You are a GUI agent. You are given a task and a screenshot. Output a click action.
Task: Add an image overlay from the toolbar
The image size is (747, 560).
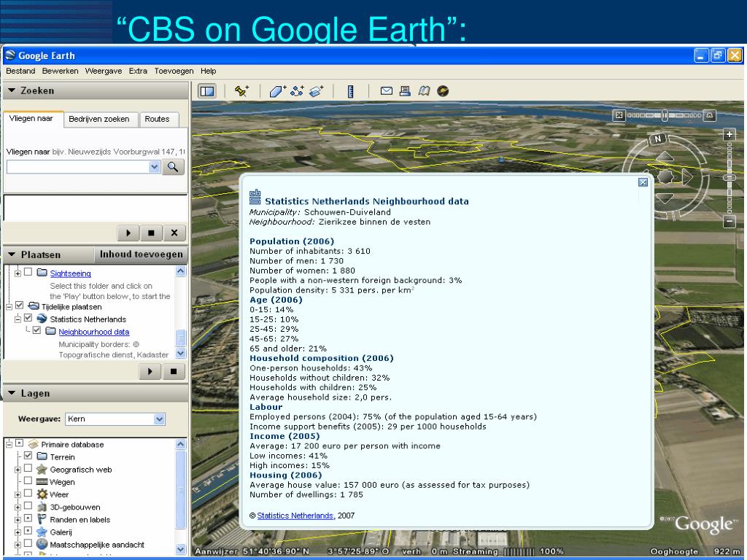click(x=317, y=90)
